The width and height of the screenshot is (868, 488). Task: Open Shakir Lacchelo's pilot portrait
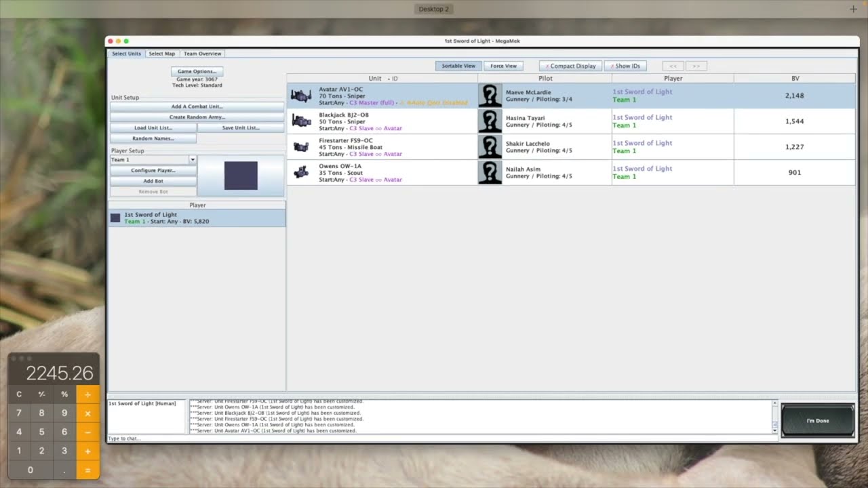click(x=490, y=147)
